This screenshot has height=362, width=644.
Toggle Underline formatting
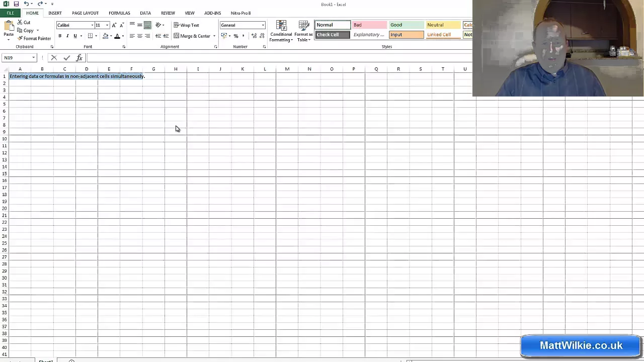[75, 36]
